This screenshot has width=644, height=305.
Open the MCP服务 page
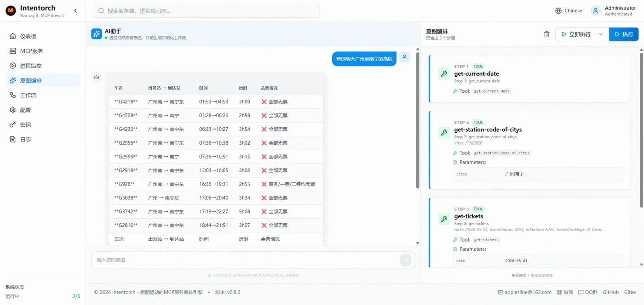(43, 51)
